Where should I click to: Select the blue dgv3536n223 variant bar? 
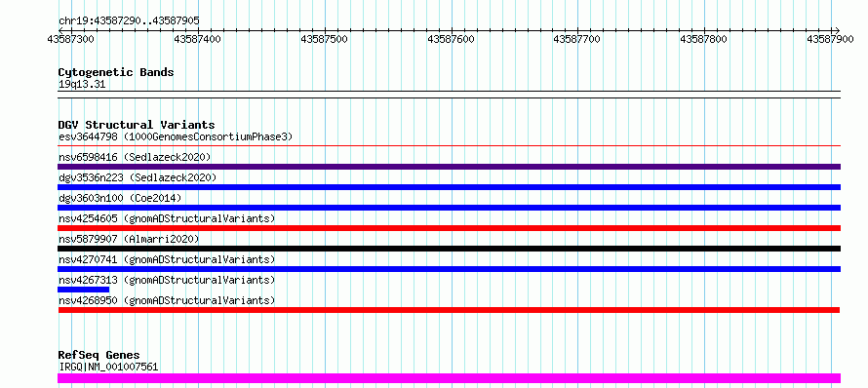[449, 187]
